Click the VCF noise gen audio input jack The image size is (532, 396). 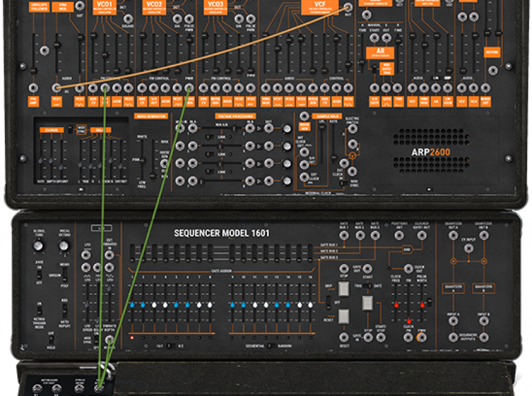point(313,88)
